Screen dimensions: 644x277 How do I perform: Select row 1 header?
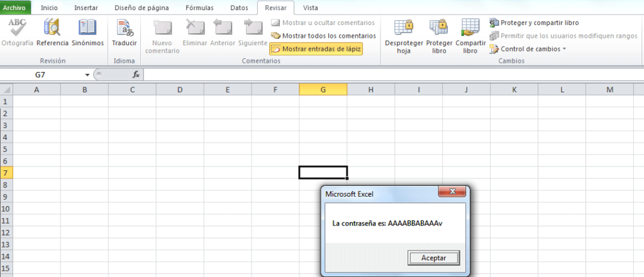[x=6, y=101]
